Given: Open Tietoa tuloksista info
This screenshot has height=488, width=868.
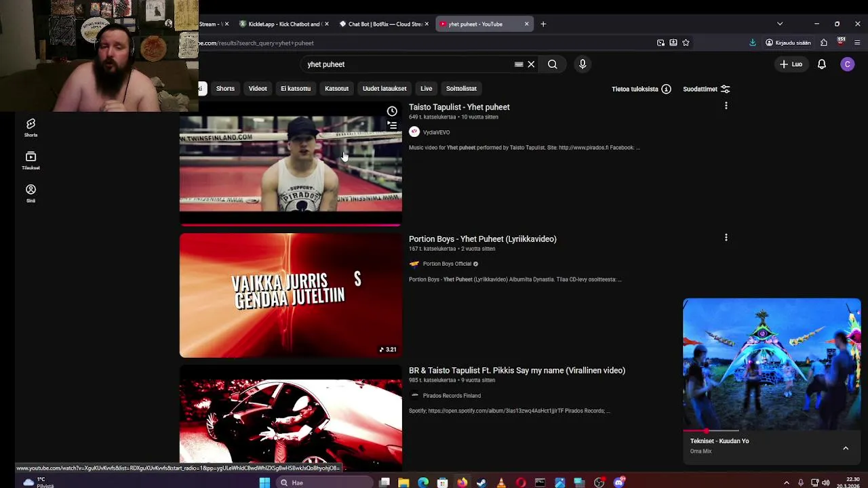Looking at the screenshot, I should [641, 89].
